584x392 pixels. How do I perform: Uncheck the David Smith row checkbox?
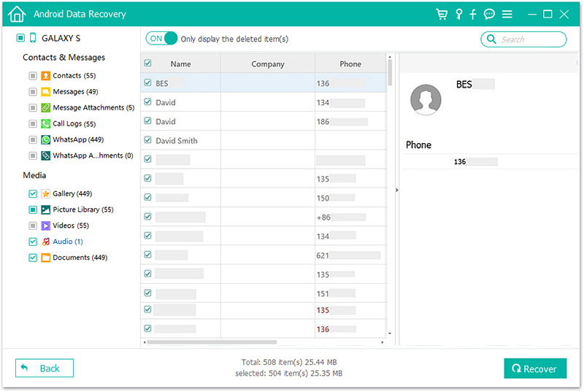click(x=148, y=140)
